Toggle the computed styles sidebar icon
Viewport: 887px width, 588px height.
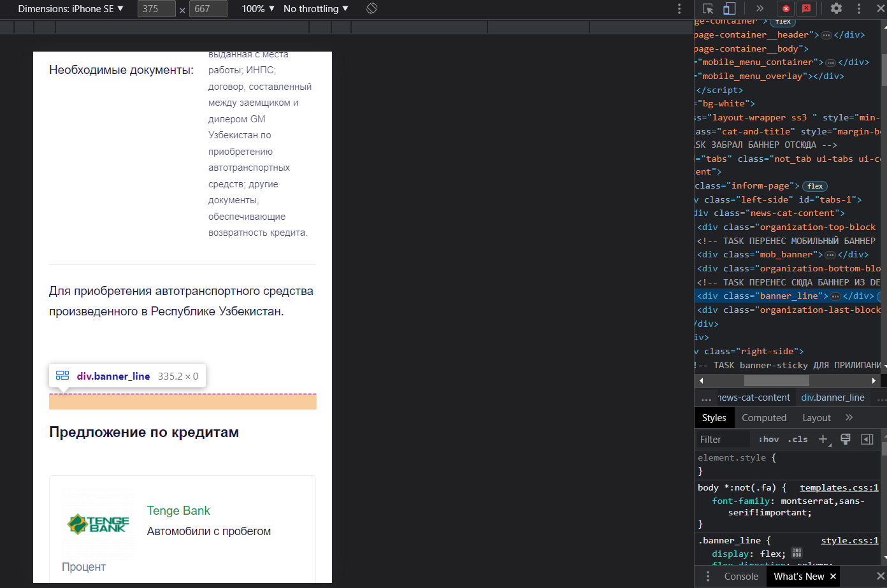pos(867,439)
